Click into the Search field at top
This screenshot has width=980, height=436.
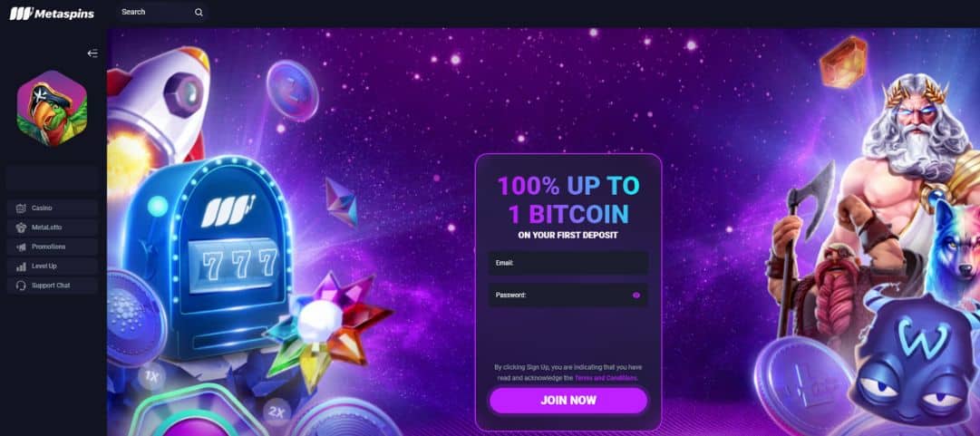[x=156, y=12]
